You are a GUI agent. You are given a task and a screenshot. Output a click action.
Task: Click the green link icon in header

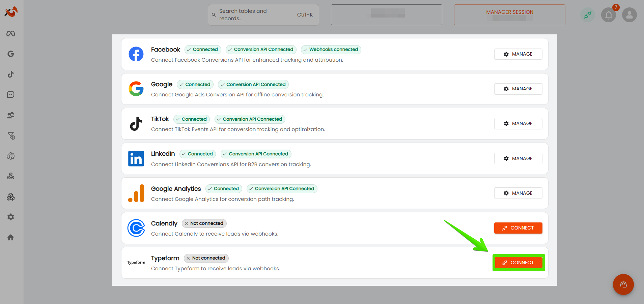(588, 15)
